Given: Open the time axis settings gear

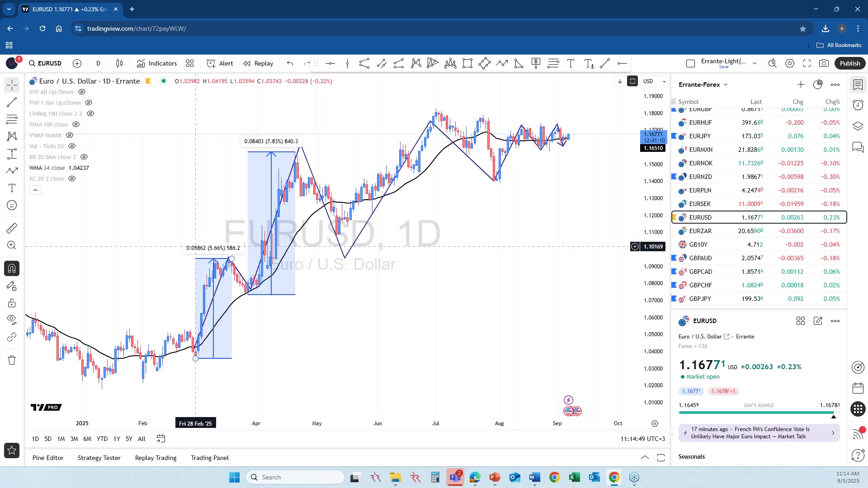Looking at the screenshot, I should 655,423.
